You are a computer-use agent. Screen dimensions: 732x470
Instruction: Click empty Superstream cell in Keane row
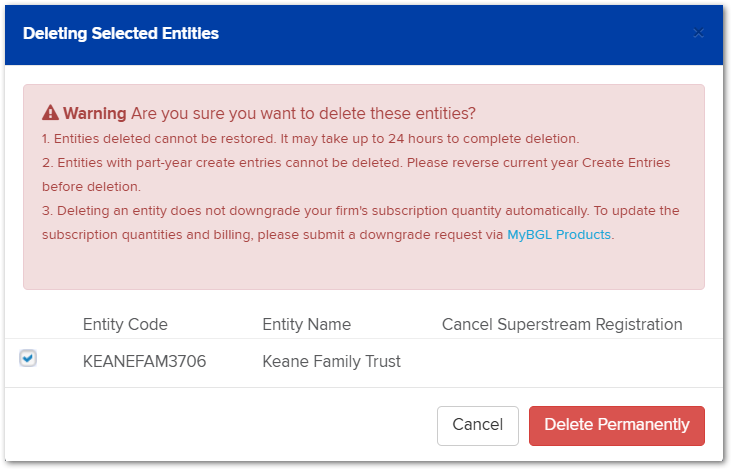562,362
